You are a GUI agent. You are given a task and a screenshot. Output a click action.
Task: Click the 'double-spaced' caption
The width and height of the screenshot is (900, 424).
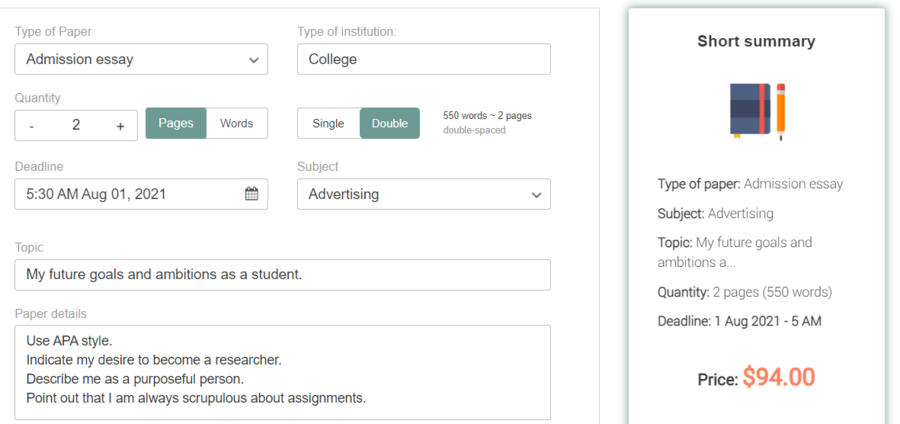[x=474, y=130]
